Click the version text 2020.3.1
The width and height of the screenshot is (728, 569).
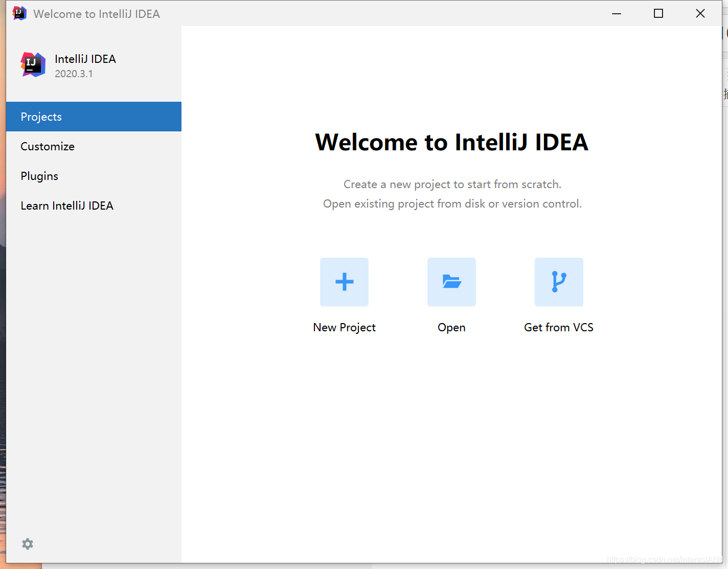pos(74,74)
